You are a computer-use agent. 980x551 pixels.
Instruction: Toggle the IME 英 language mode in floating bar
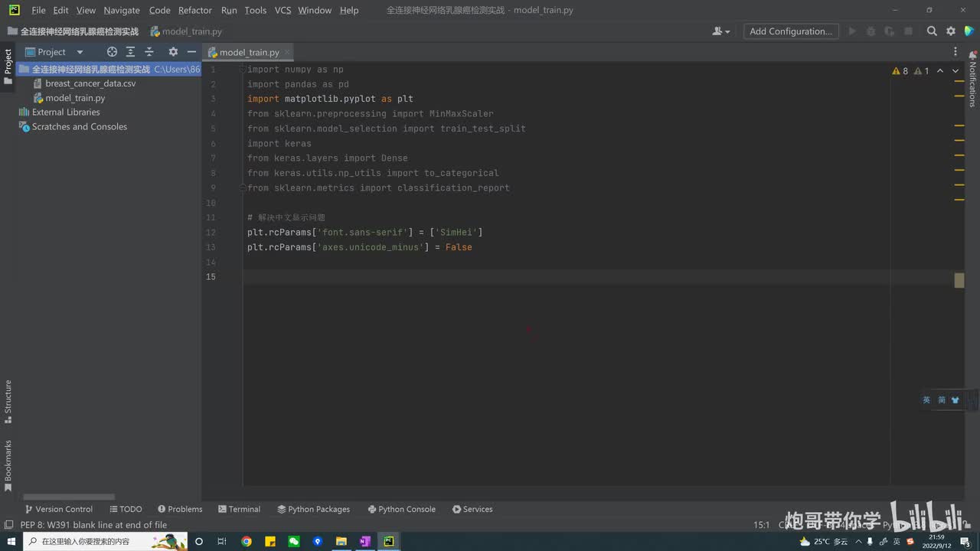(926, 399)
